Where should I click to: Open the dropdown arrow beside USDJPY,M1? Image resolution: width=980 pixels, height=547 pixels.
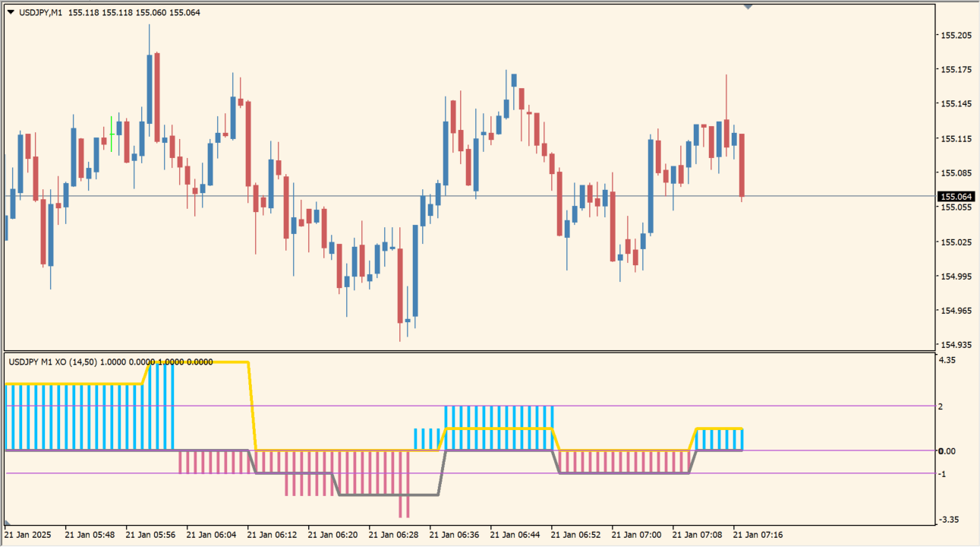(x=11, y=12)
